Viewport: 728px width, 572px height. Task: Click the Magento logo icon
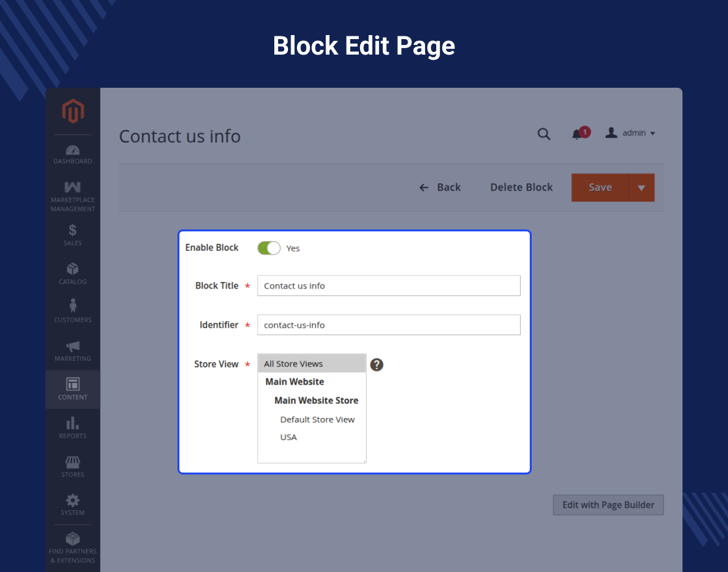pos(73,111)
